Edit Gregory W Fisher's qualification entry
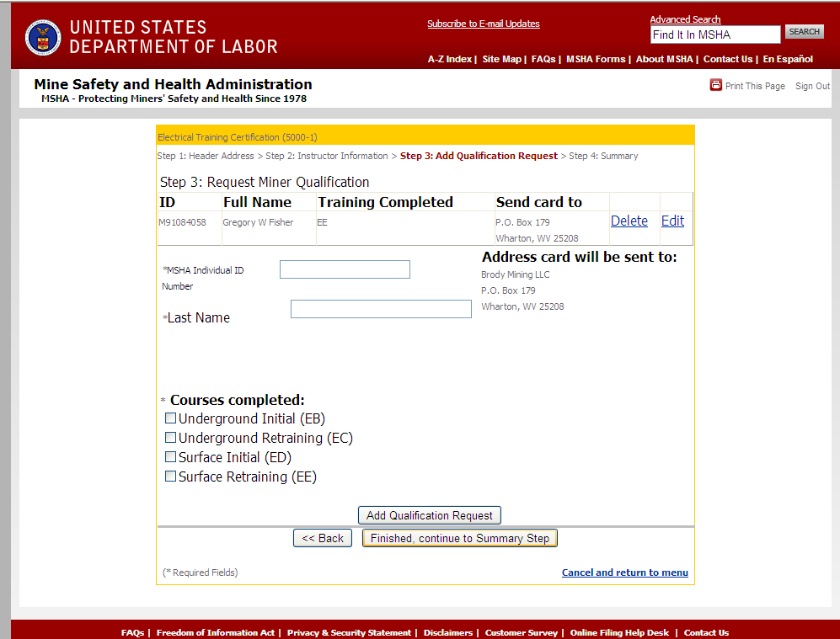 point(672,221)
